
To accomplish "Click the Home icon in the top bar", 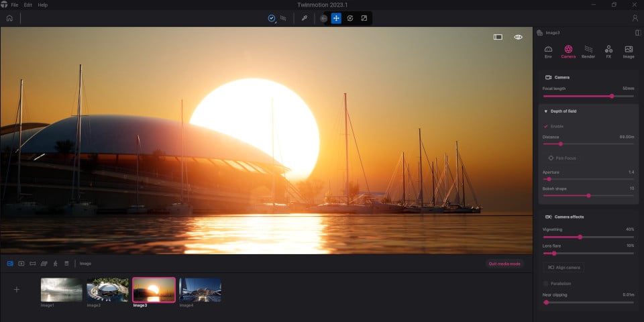I will 9,18.
